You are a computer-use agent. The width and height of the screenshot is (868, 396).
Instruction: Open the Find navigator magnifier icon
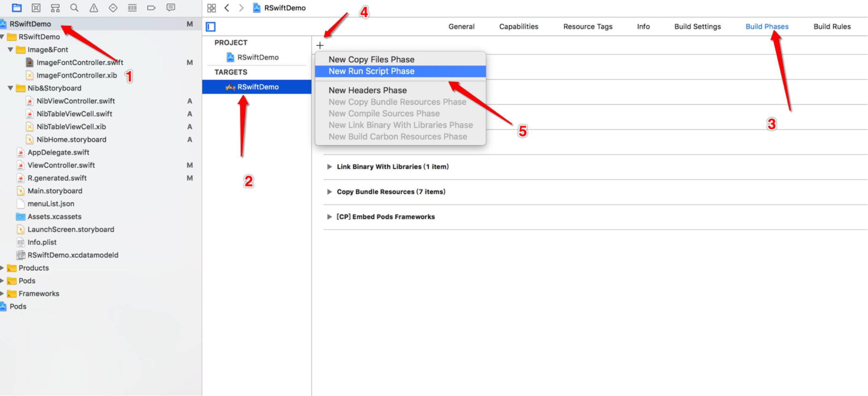pyautogui.click(x=74, y=7)
